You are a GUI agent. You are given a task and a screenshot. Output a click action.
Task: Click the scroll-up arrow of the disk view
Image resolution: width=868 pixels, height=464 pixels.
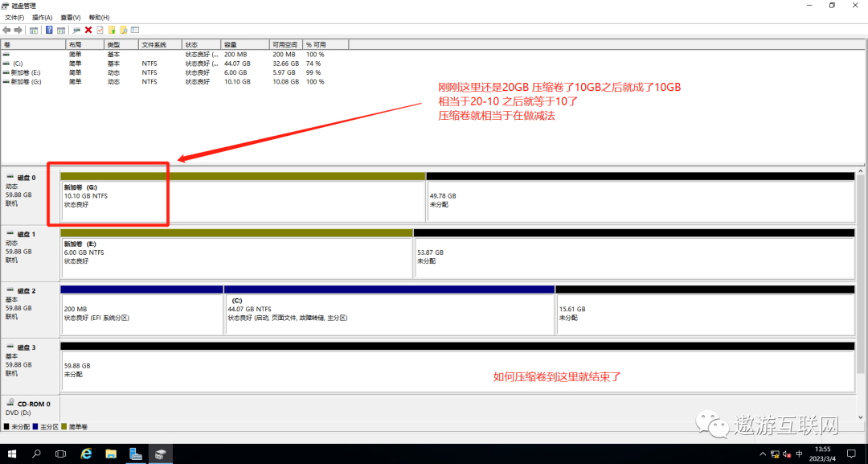861,172
